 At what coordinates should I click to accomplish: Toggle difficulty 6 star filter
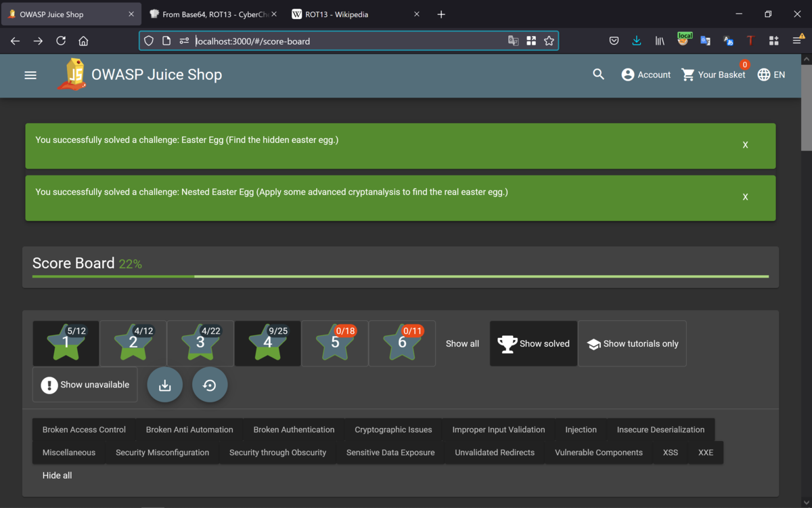(x=402, y=343)
